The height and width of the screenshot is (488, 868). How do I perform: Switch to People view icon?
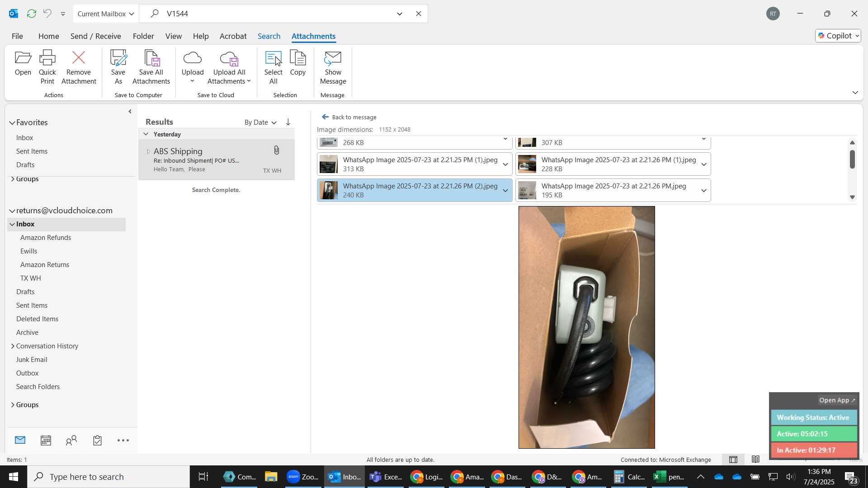coord(71,440)
